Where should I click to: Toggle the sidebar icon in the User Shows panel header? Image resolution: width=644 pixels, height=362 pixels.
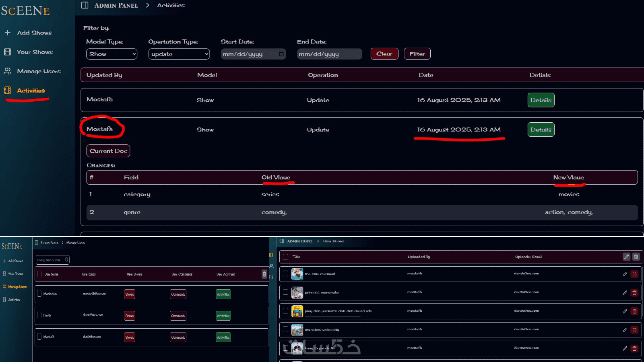point(282,241)
